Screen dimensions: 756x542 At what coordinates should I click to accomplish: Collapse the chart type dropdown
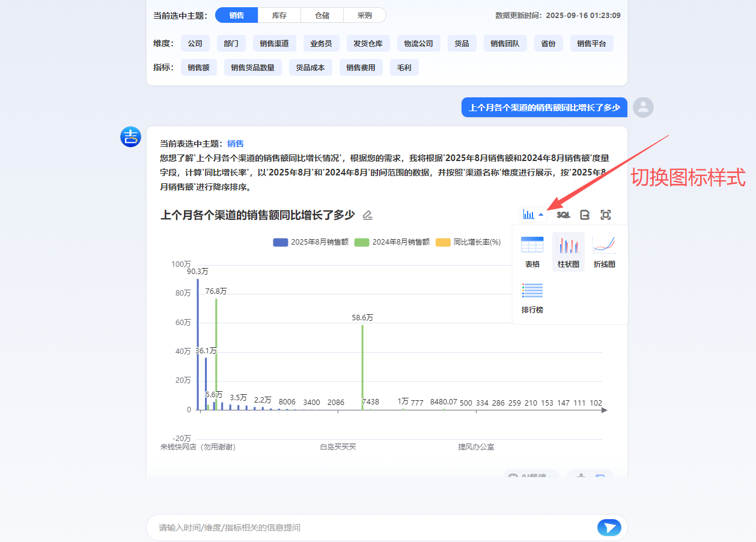point(533,215)
